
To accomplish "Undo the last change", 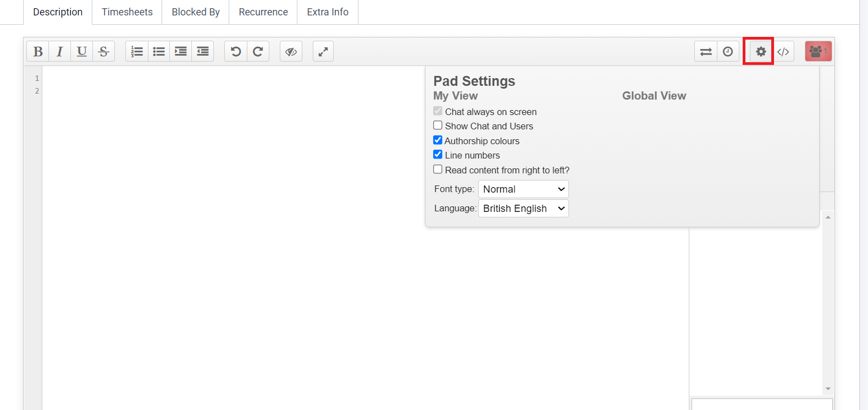I will [x=236, y=52].
